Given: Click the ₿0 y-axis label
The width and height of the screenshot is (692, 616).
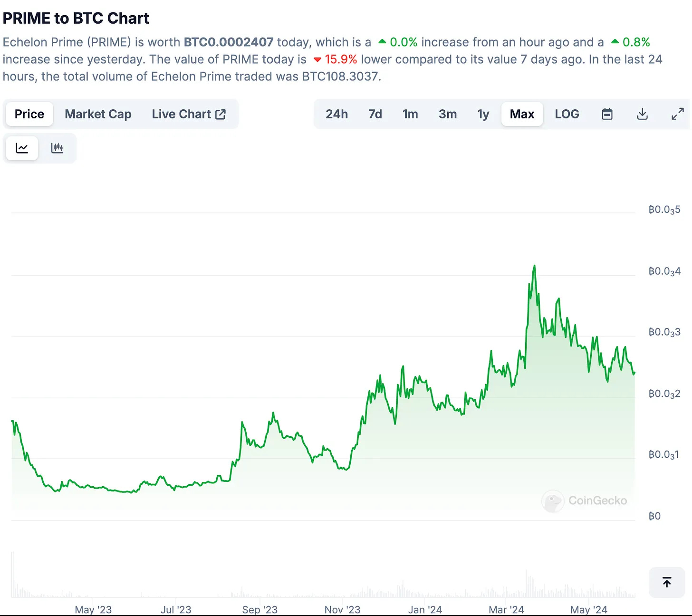Looking at the screenshot, I should click(x=654, y=516).
